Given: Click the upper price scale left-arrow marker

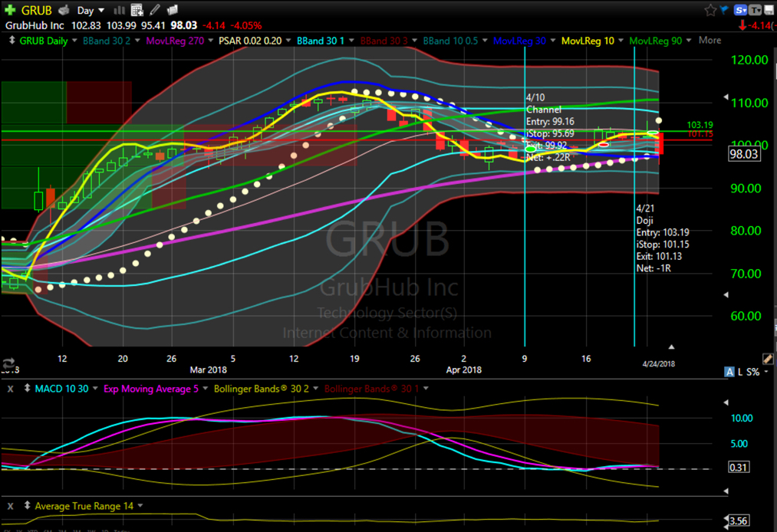Looking at the screenshot, I should [726, 97].
